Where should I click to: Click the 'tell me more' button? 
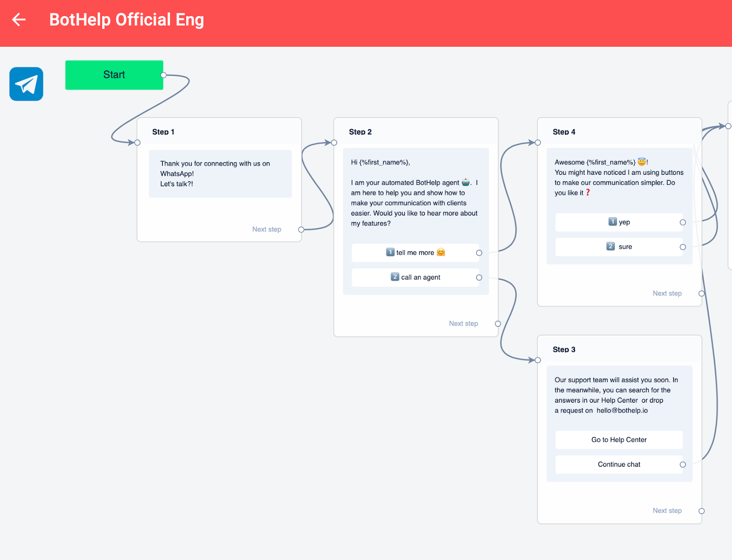click(x=415, y=253)
